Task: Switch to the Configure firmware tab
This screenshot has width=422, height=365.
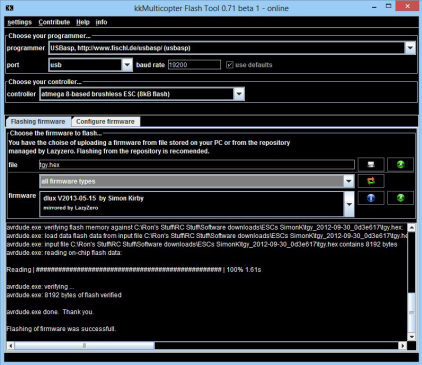Action: pos(105,122)
